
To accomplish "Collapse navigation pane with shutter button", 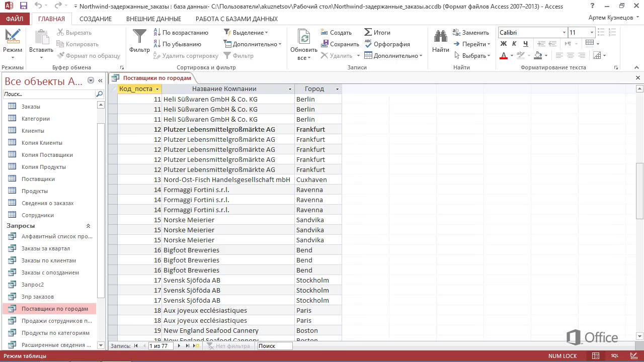I will pyautogui.click(x=100, y=80).
